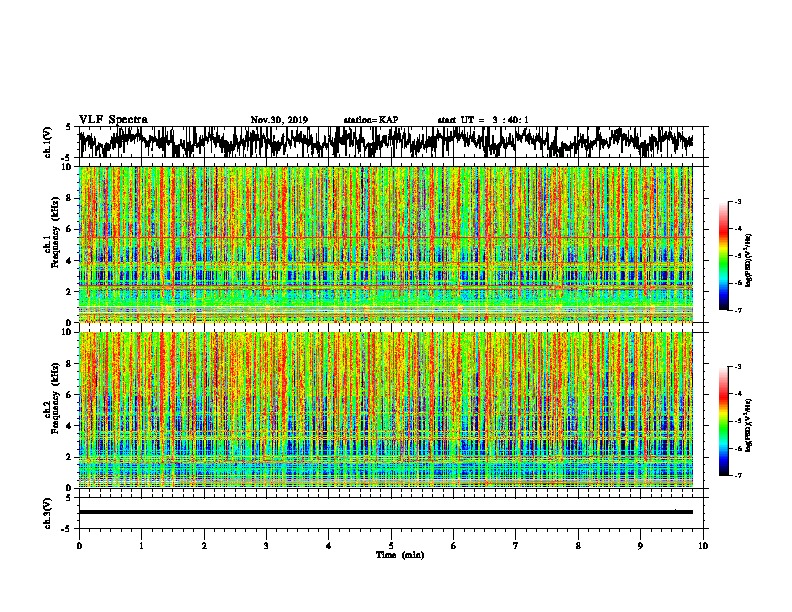Click the "-3" label on lower color bar
The width and height of the screenshot is (792, 612).
point(737,367)
